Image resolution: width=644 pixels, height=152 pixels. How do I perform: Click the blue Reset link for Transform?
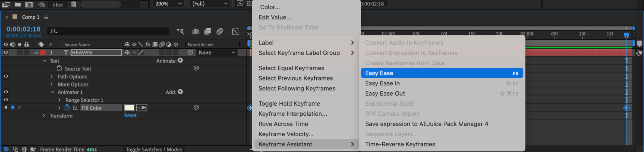coord(130,116)
